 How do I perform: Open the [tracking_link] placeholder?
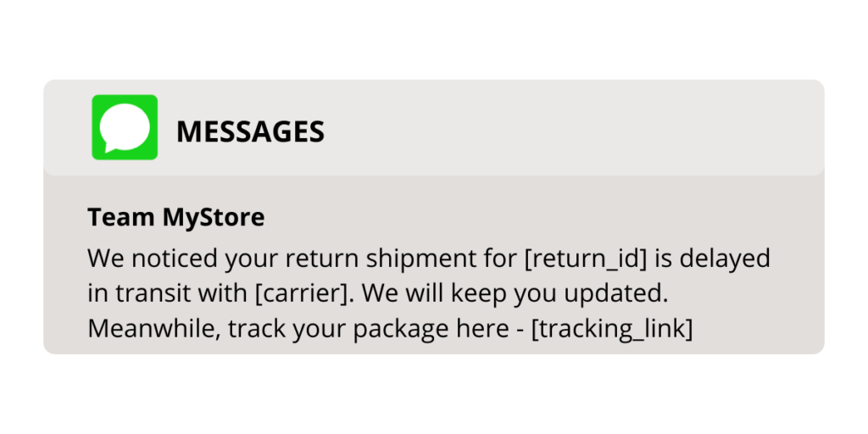coord(612,329)
